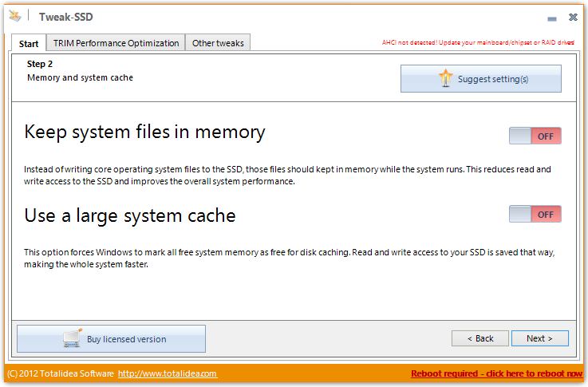This screenshot has width=588, height=387.
Task: Toggle Use a large system cache switch
Action: click(535, 214)
